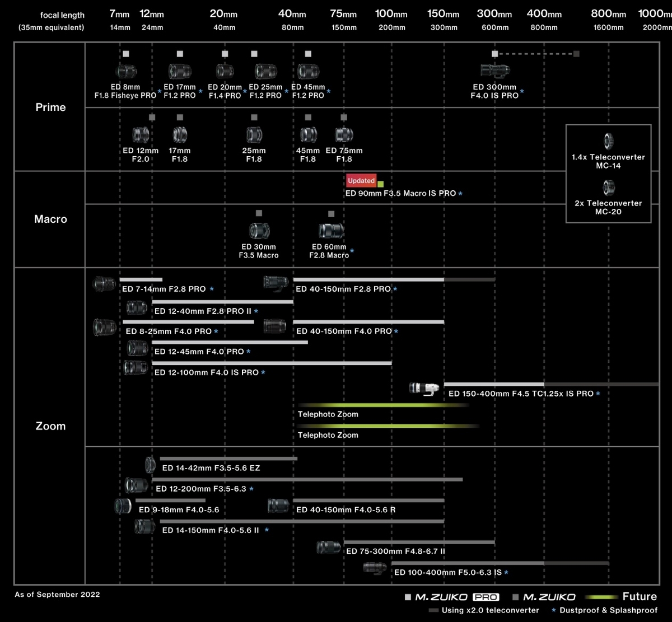672x622 pixels.
Task: Select the Zoom category label
Action: coord(50,426)
